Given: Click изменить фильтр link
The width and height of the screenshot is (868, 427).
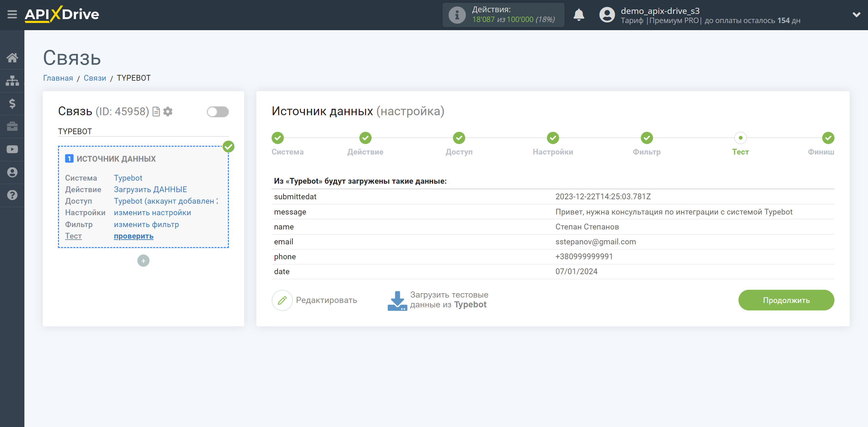Looking at the screenshot, I should pyautogui.click(x=146, y=224).
